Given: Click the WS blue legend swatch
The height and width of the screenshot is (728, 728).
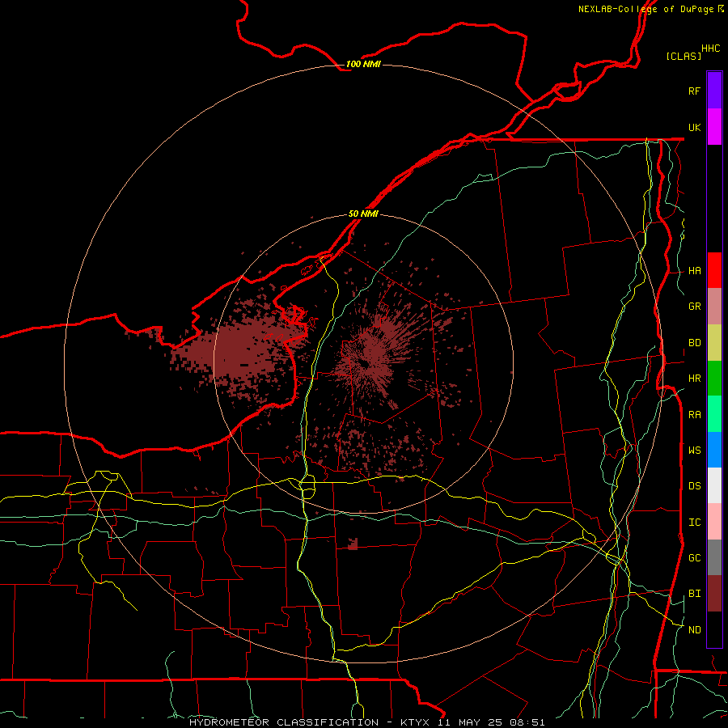Looking at the screenshot, I should 714,450.
